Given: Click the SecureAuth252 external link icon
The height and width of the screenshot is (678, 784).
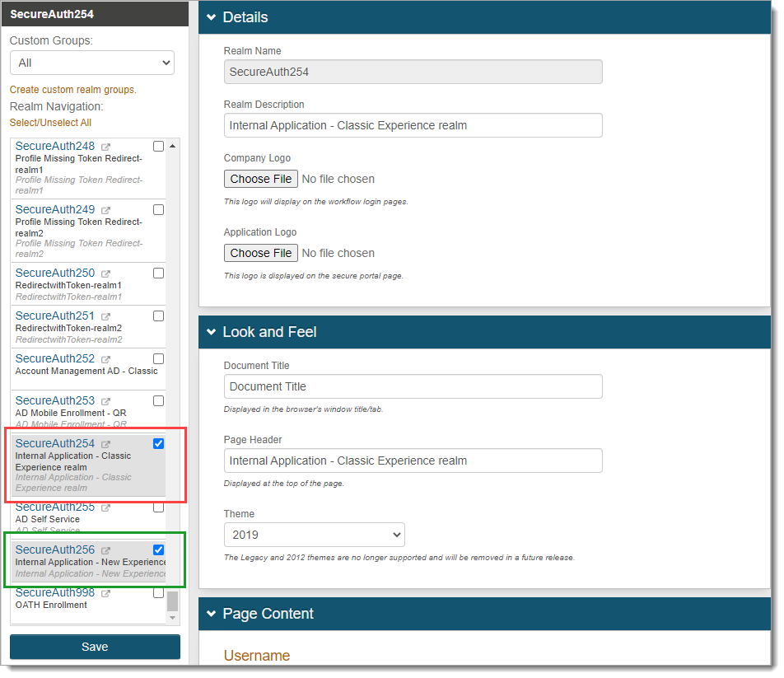Looking at the screenshot, I should tap(106, 360).
